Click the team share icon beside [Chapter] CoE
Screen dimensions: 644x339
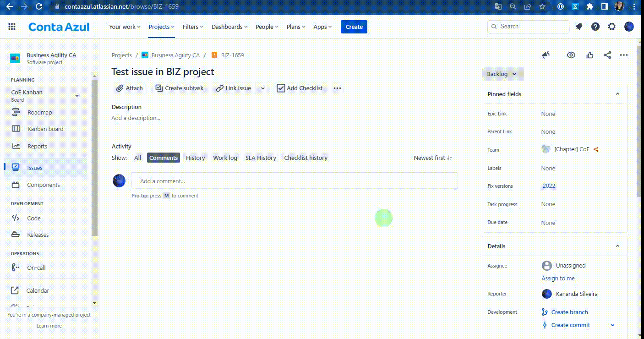pos(596,149)
